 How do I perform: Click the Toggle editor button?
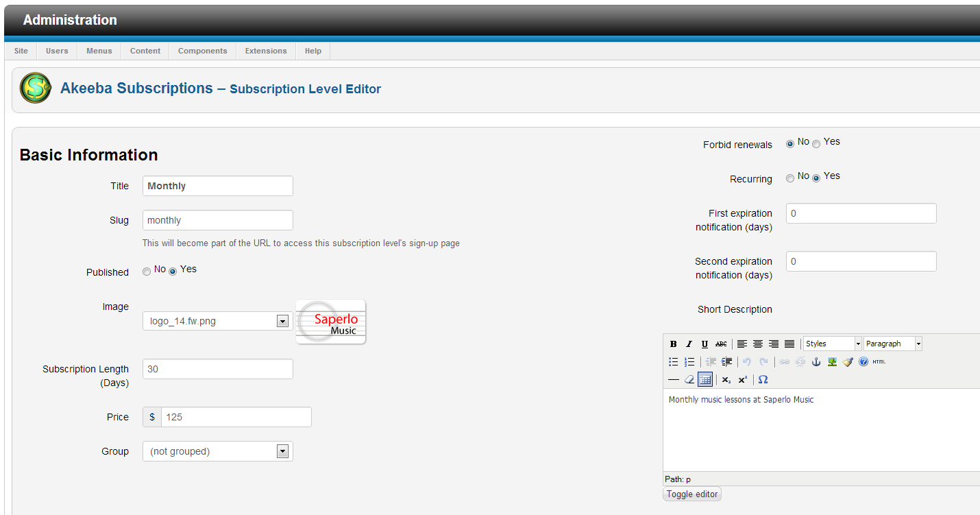pyautogui.click(x=692, y=494)
